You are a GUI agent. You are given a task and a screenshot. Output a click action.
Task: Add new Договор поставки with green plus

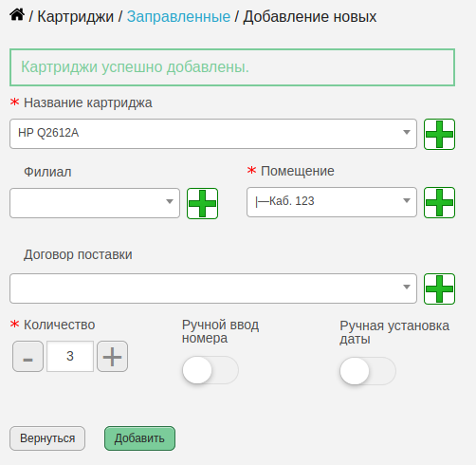coord(439,288)
